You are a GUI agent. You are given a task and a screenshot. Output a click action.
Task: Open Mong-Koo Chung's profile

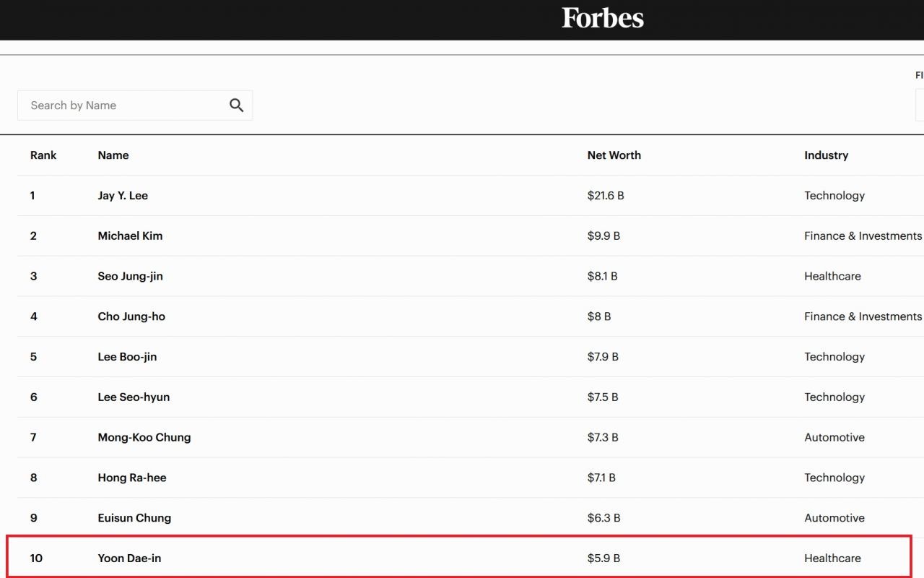(144, 438)
